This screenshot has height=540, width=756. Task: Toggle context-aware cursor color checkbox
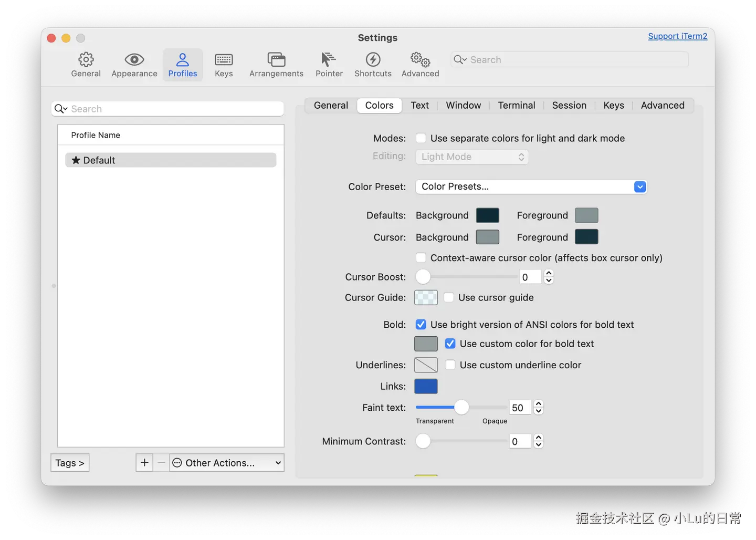(421, 258)
